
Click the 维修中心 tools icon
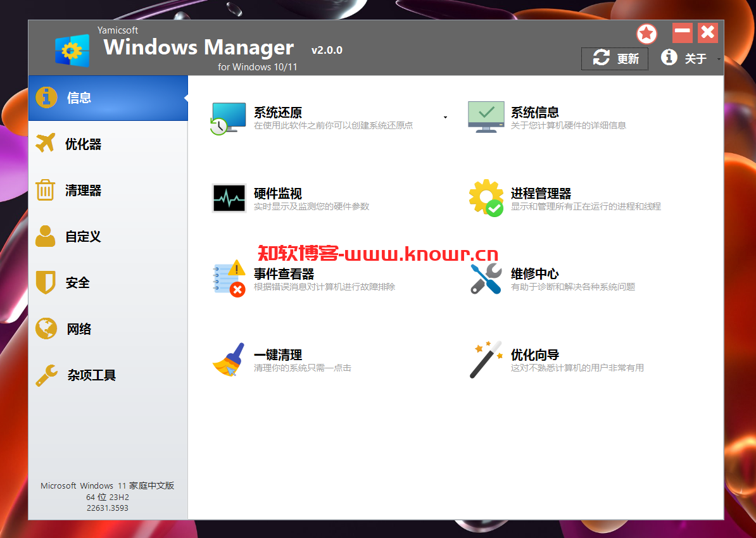[486, 278]
